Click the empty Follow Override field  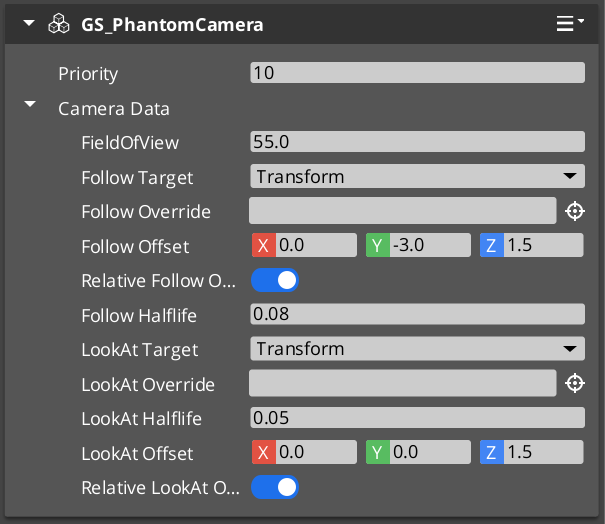[402, 211]
